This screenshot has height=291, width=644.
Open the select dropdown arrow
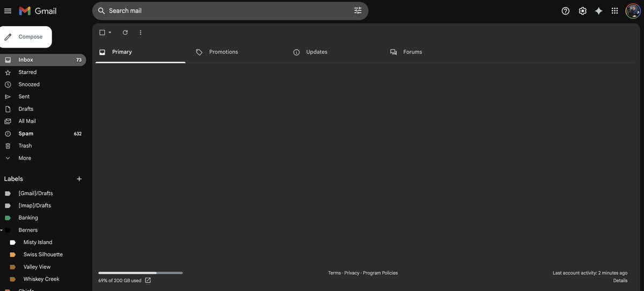coord(110,33)
